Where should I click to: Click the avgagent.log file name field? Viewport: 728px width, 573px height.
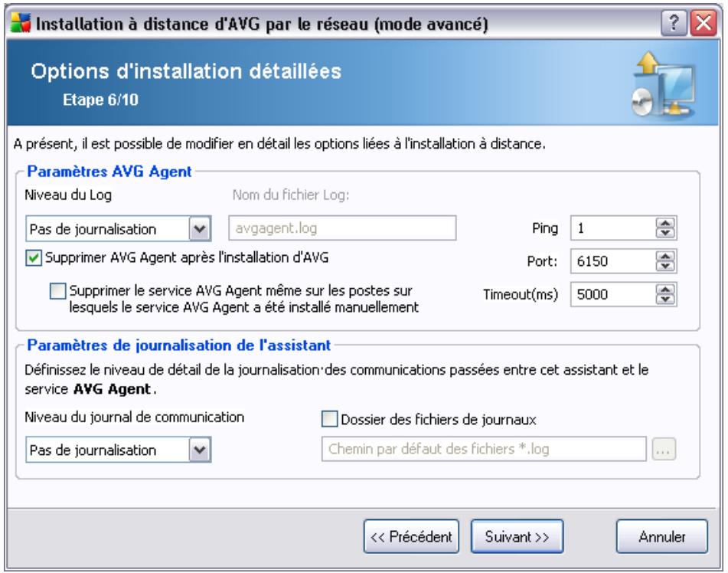(x=342, y=228)
